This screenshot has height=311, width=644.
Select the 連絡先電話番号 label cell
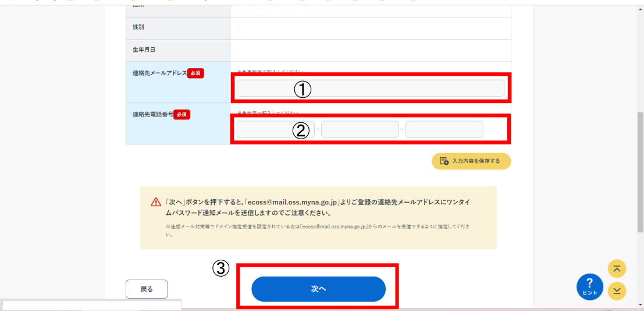click(178, 123)
